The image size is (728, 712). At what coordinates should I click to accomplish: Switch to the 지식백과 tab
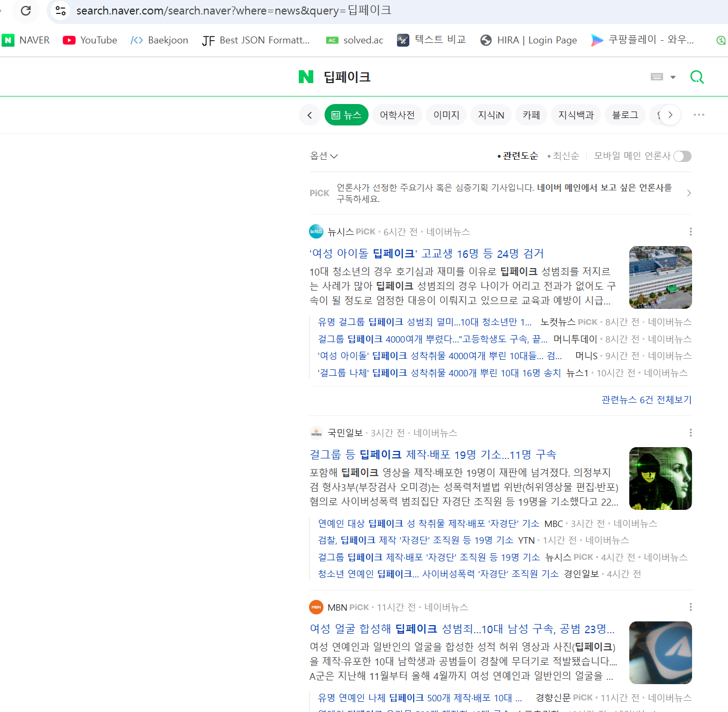point(576,115)
